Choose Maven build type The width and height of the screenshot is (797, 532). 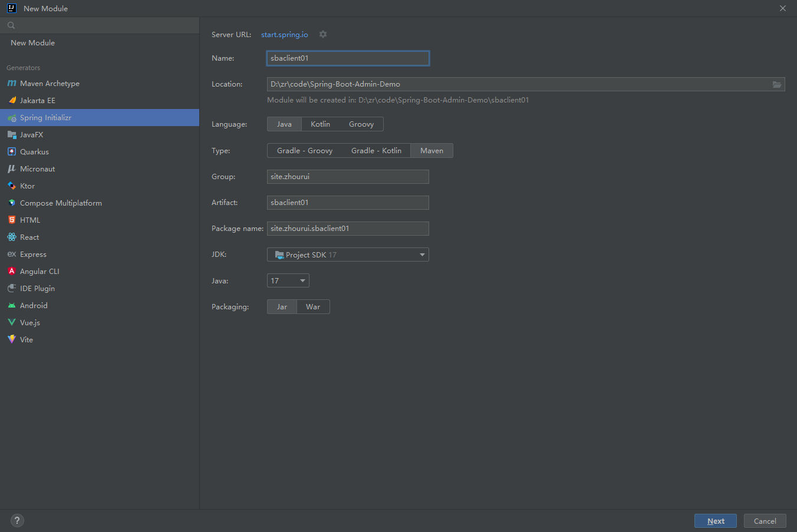click(x=432, y=151)
